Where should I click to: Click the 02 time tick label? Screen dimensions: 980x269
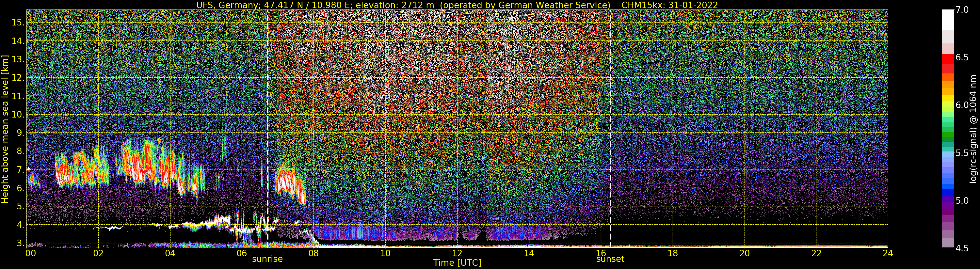click(99, 253)
